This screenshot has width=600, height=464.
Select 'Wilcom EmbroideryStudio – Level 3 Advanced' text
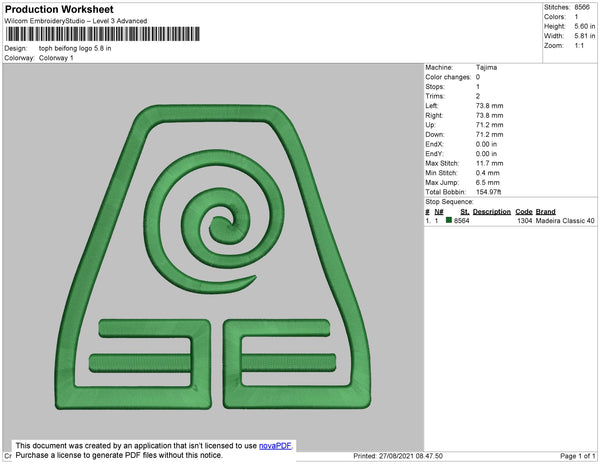(x=76, y=21)
